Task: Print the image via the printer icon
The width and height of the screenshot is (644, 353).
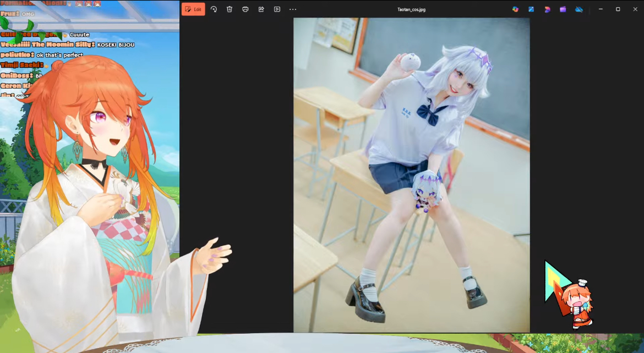Action: 245,9
